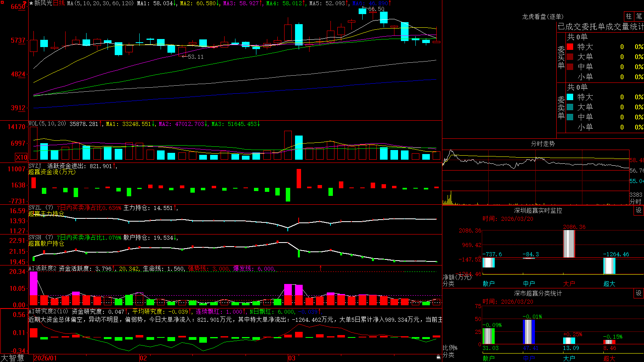
Task: Click the MA1: 58.034 value
Action: coord(156,3)
